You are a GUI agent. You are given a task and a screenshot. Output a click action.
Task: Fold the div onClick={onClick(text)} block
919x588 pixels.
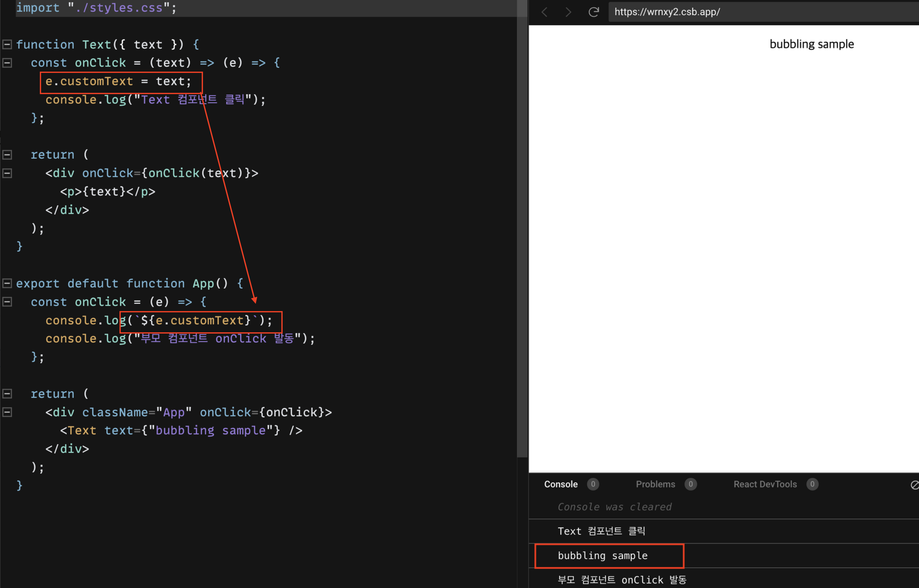tap(7, 173)
